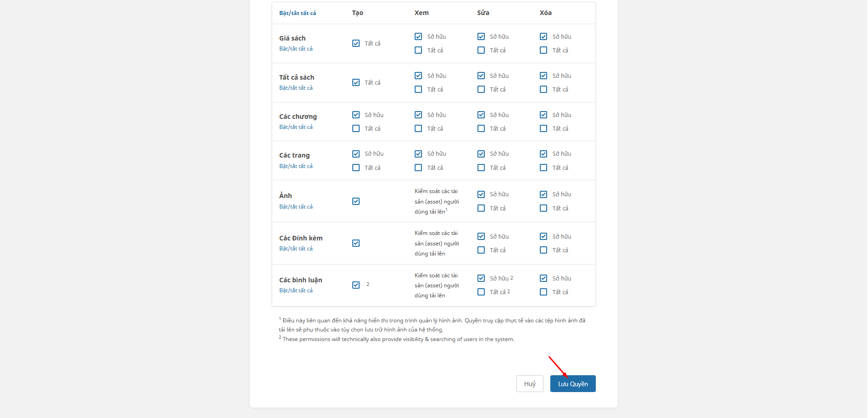Enable Sửa Tất cả for Các bình luận

click(x=481, y=292)
